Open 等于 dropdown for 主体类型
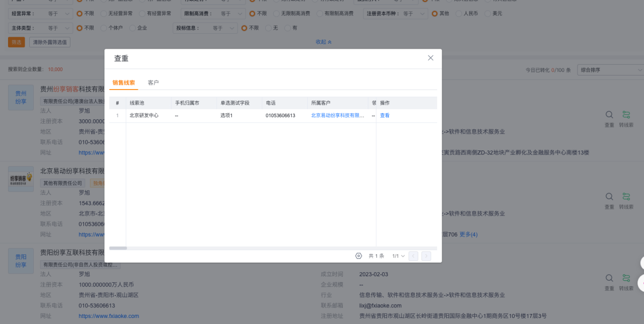644x324 pixels. [x=59, y=28]
